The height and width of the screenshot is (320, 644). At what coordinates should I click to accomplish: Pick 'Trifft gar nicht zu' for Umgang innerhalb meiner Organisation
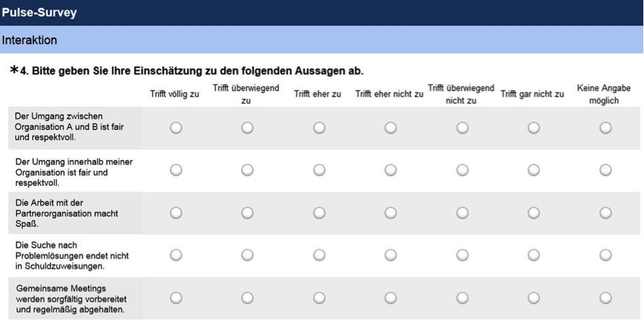click(534, 170)
